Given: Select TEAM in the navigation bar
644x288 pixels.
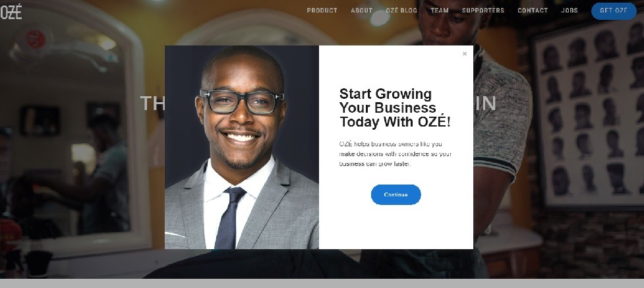Looking at the screenshot, I should point(440,11).
